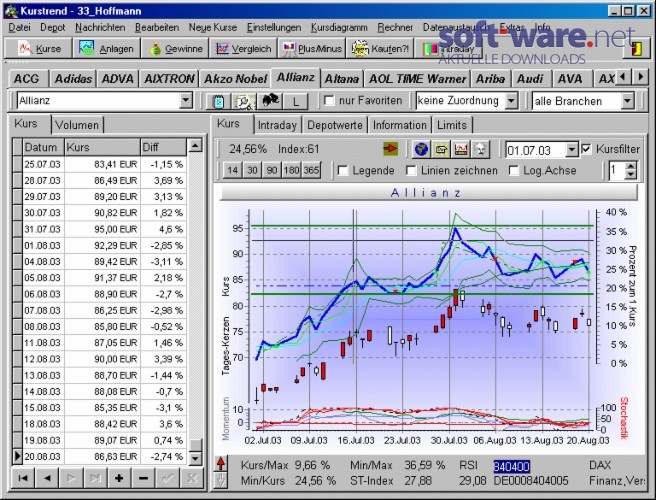Open the Kaufen?! advice button
Screen dimensions: 656x500
380,49
